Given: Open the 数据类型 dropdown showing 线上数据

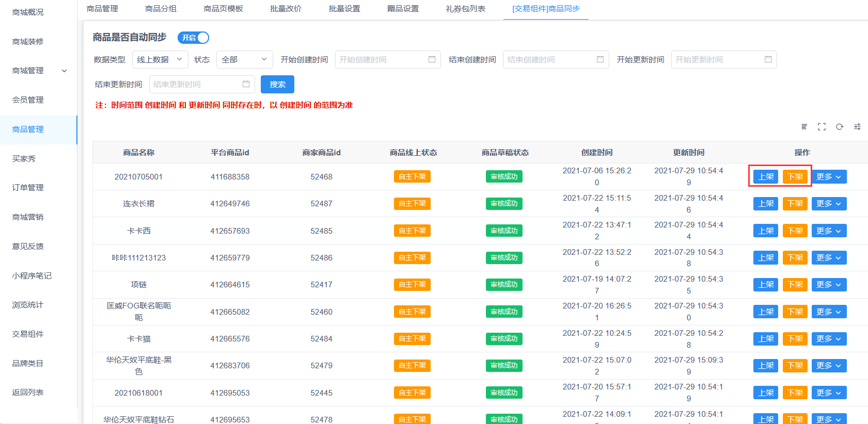Looking at the screenshot, I should click(x=160, y=60).
